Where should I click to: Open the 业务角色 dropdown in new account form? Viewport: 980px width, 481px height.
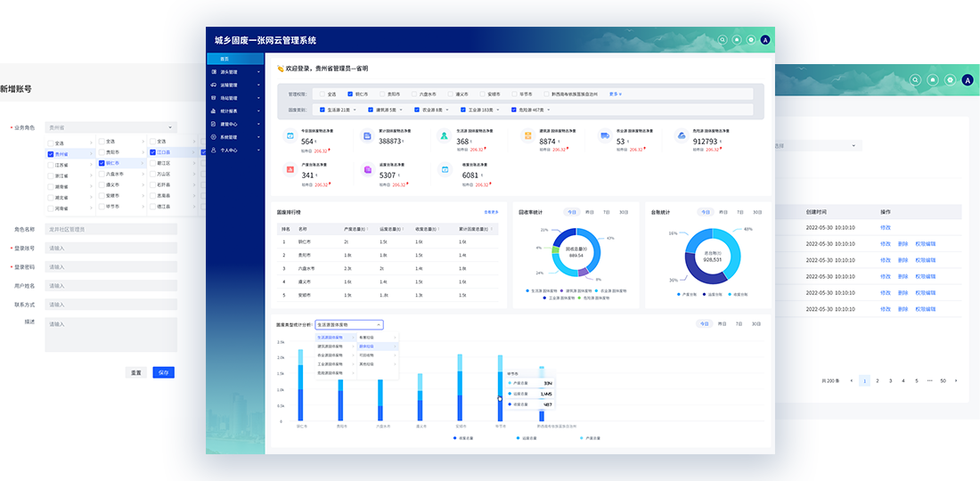111,127
